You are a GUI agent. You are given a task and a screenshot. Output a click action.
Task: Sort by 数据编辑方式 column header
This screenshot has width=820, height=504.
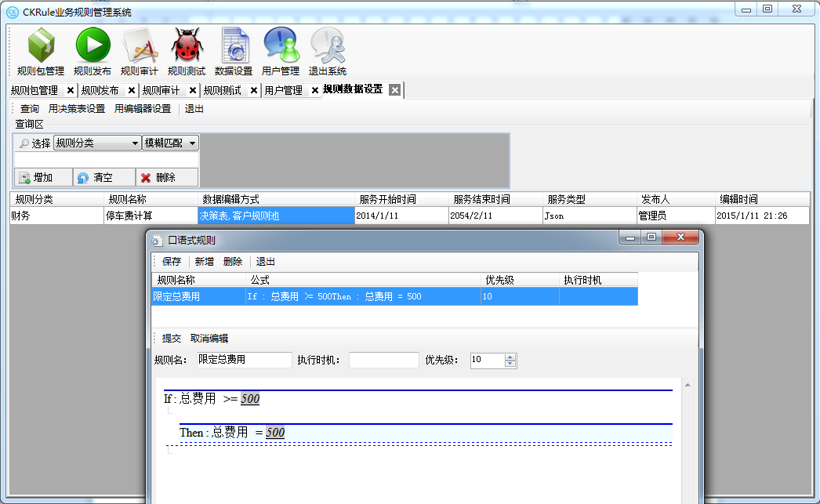[x=276, y=199]
